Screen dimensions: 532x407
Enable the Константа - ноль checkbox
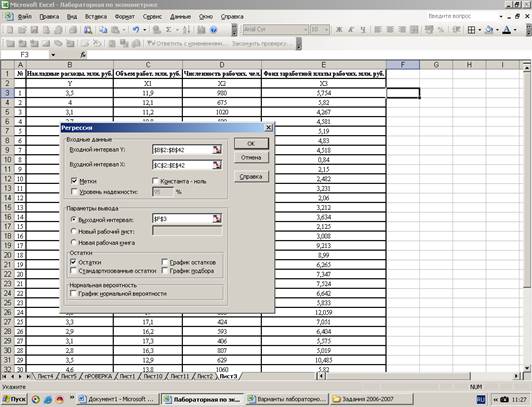click(x=155, y=181)
